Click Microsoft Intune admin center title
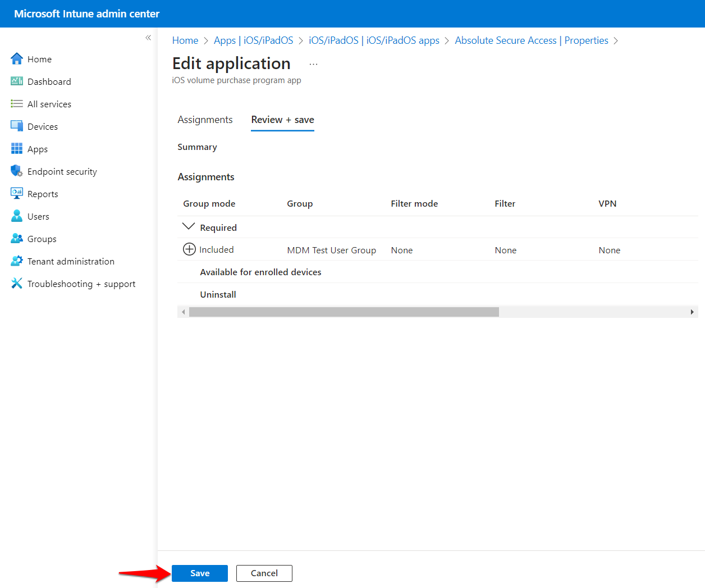This screenshot has width=705, height=588. [x=87, y=13]
